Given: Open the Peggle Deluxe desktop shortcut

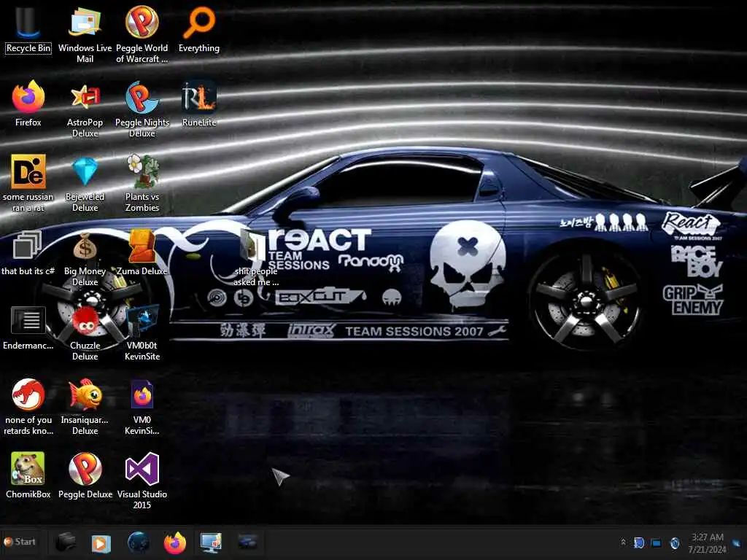Looking at the screenshot, I should pyautogui.click(x=85, y=475).
